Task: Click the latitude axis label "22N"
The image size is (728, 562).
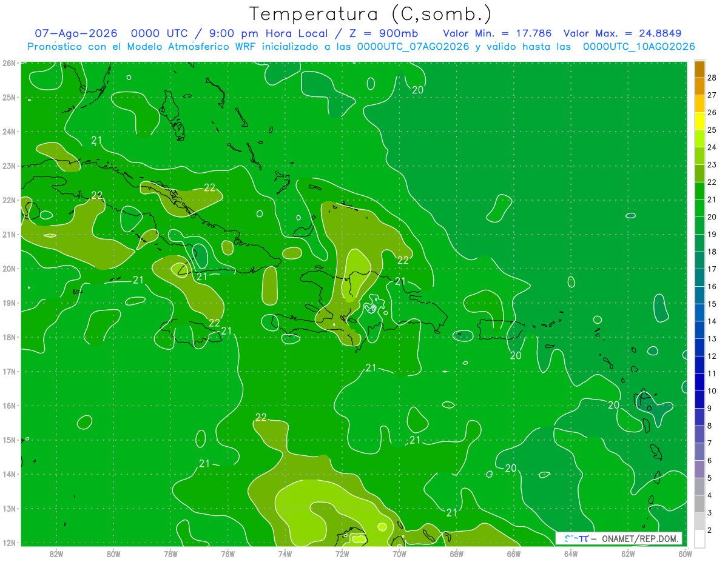Action: click(x=9, y=200)
